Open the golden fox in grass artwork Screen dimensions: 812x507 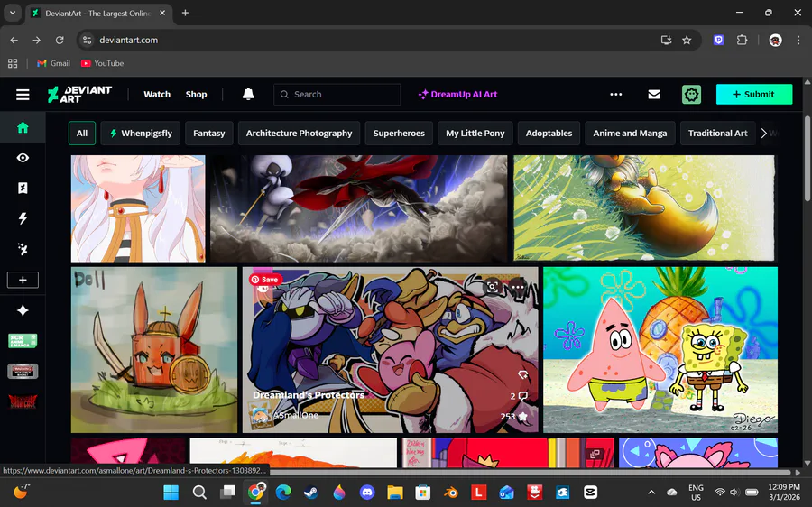point(644,208)
